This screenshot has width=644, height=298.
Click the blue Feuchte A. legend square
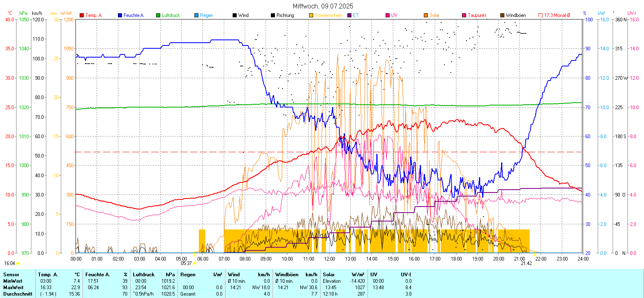coord(120,15)
